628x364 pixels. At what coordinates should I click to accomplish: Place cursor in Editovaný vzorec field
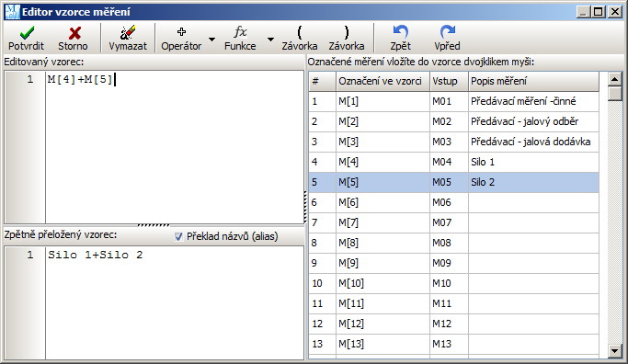click(x=175, y=147)
